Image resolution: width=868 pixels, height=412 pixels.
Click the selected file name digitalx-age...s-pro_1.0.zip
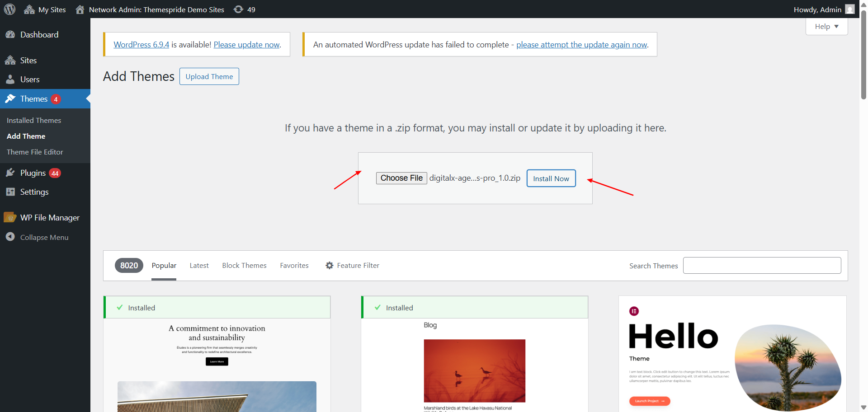pos(475,178)
